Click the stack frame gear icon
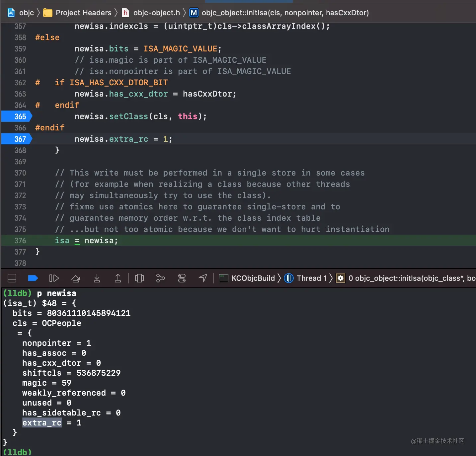The height and width of the screenshot is (456, 476). click(341, 278)
